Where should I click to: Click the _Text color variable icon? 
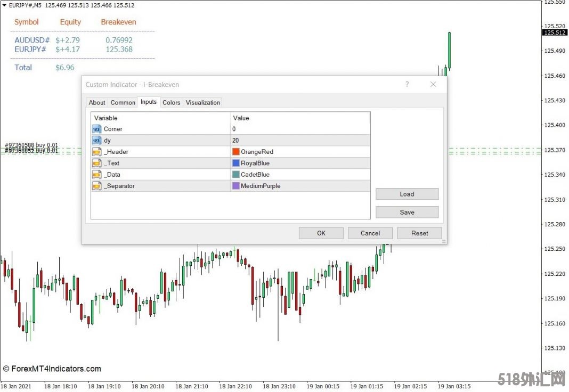(96, 163)
